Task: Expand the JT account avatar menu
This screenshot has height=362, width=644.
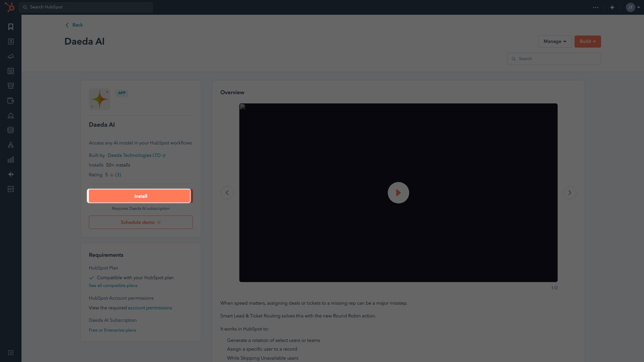Action: click(632, 7)
